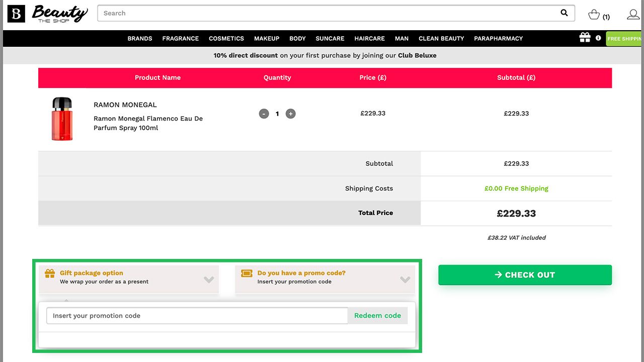Viewport: 644px width, 362px height.
Task: Click the 'Price (£)' column header
Action: click(373, 77)
